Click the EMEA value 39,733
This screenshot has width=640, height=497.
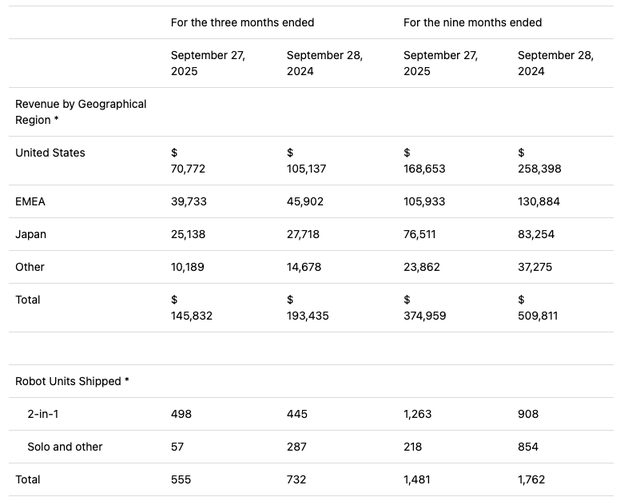[x=189, y=202]
